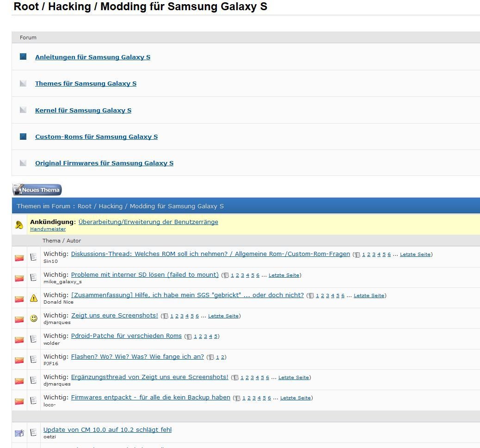The width and height of the screenshot is (480, 448).
Task: Go to Letzte Seite of Zeigt uns eure Screenshots!
Action: pyautogui.click(x=223, y=316)
